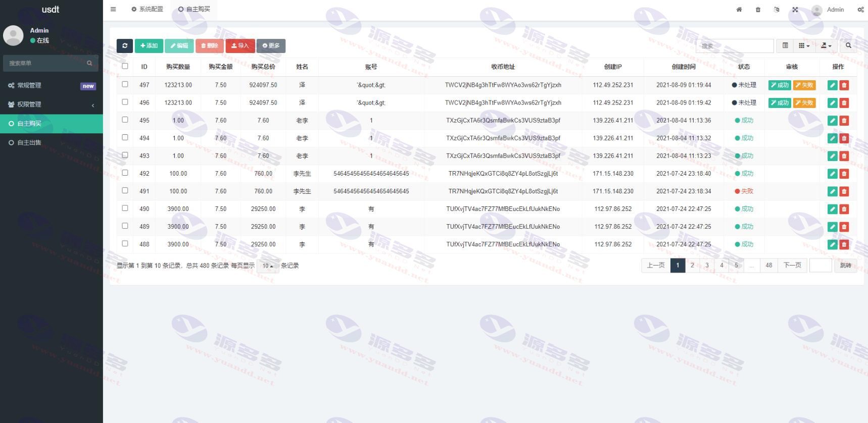
Task: Refresh the table with reload button
Action: click(125, 46)
